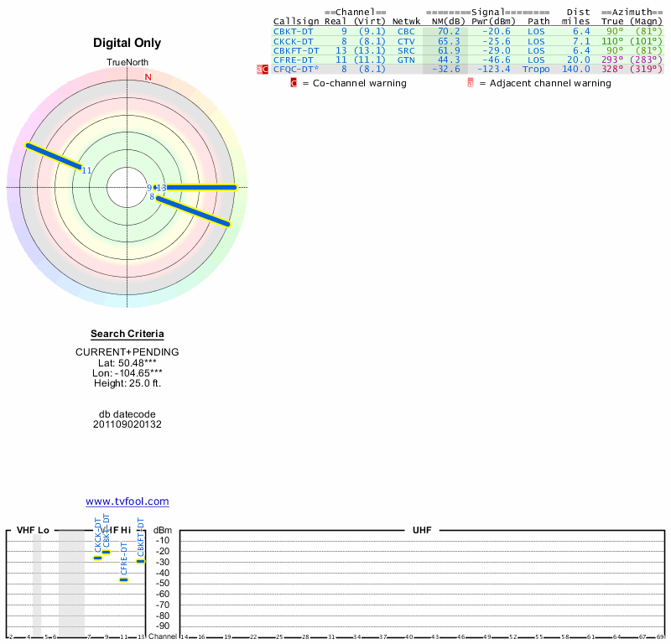Screen dimensions: 671x644
Task: Click the Digital Only title above radar
Action: [127, 43]
